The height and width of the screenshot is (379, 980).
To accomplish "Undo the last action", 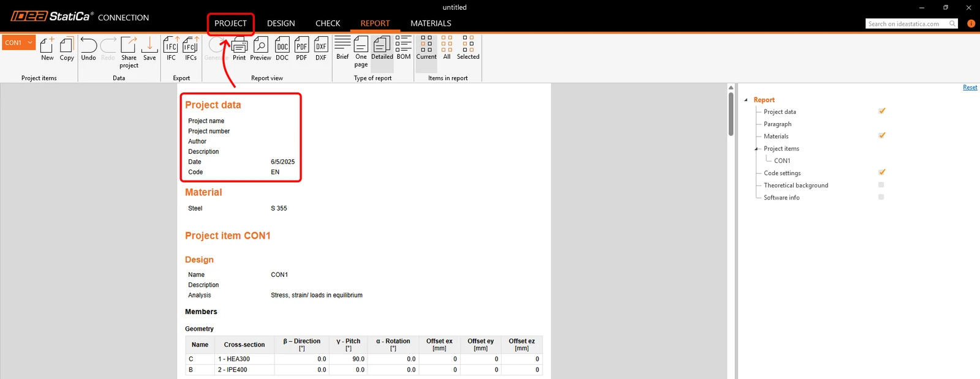I will [x=88, y=48].
